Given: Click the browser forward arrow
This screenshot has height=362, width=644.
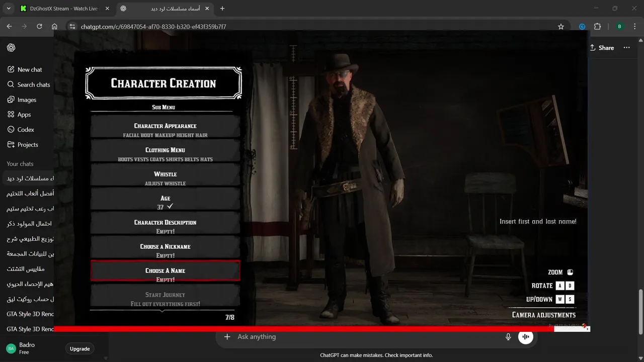Looking at the screenshot, I should 24,27.
